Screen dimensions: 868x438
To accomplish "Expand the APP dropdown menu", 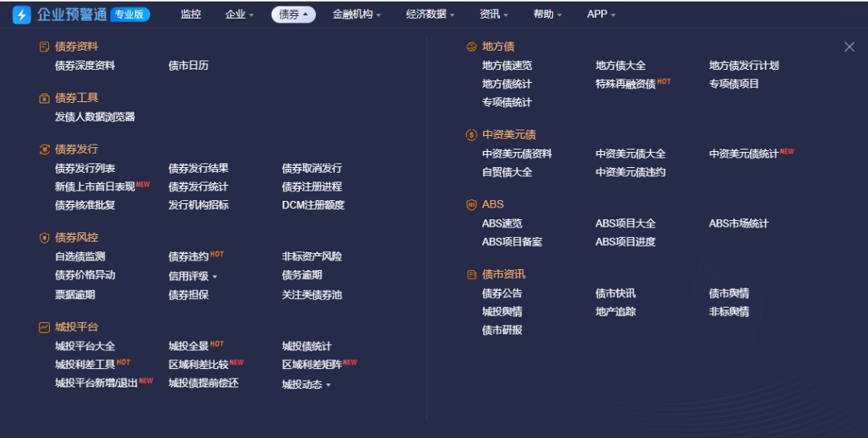I will click(x=601, y=14).
